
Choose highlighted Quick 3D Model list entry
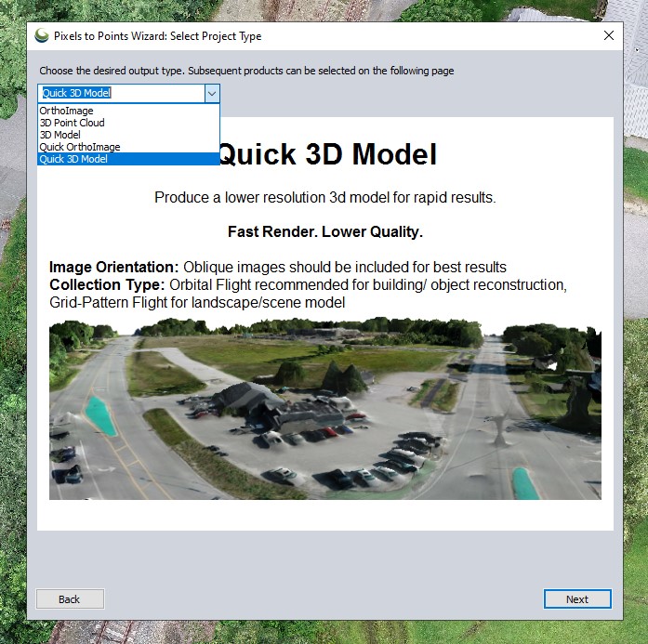(x=128, y=159)
